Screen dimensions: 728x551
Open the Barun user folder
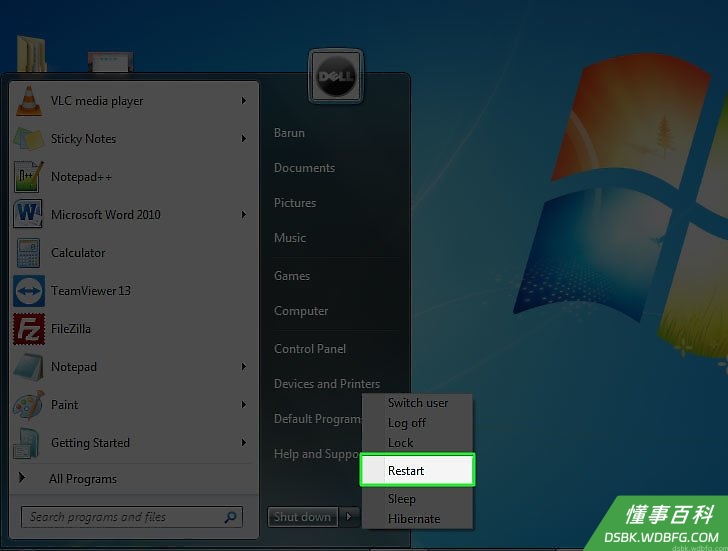point(289,133)
